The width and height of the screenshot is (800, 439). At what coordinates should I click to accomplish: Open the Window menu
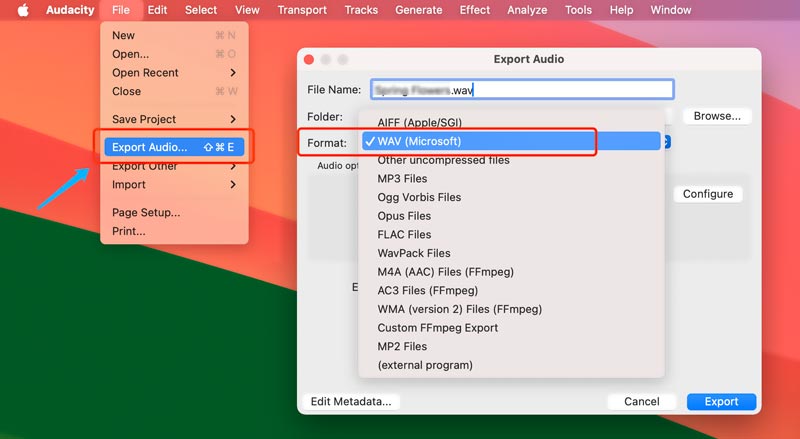[x=670, y=10]
